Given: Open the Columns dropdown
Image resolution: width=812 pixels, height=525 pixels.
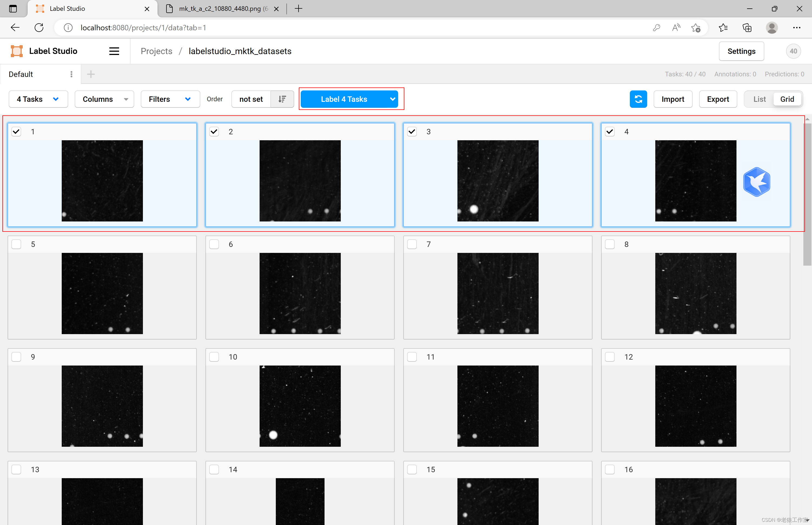Looking at the screenshot, I should (x=104, y=99).
